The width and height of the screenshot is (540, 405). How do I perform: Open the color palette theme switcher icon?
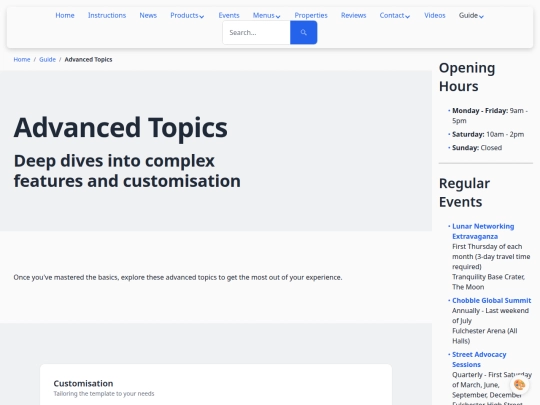coord(520,385)
